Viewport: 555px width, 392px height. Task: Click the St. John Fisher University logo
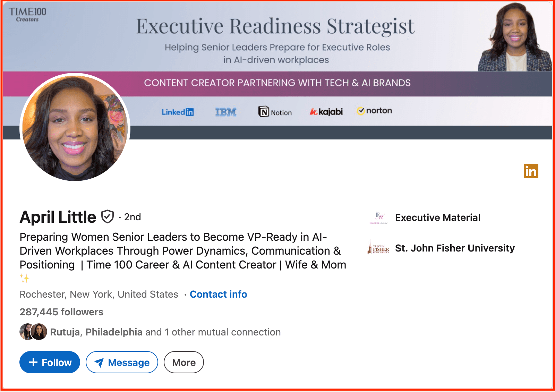pyautogui.click(x=378, y=248)
